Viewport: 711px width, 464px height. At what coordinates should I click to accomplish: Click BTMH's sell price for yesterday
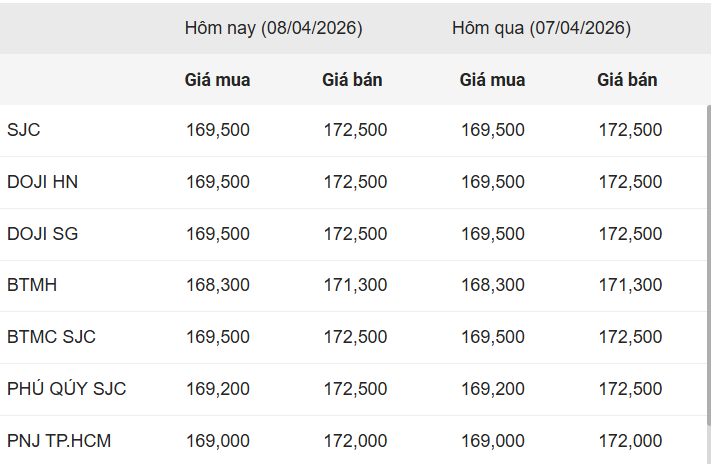click(x=630, y=285)
